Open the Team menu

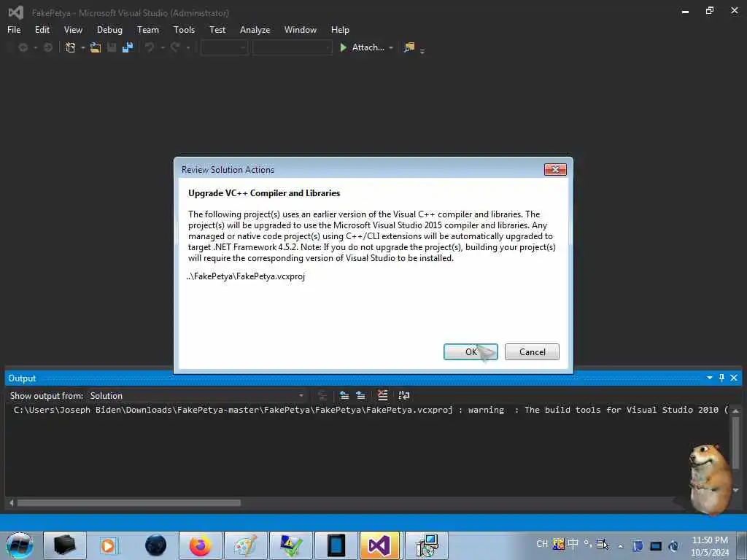(147, 29)
